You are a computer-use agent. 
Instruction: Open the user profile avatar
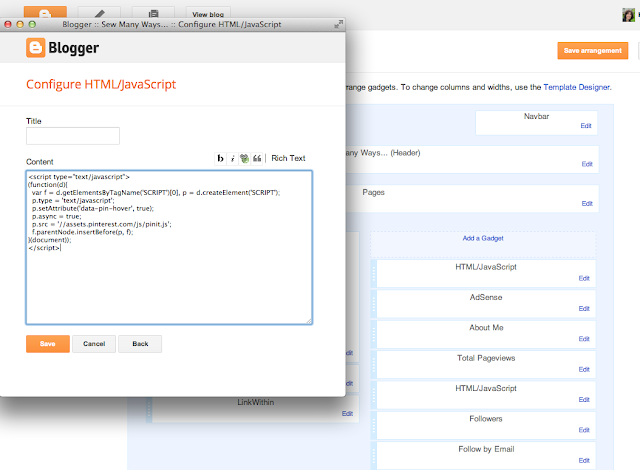(x=628, y=15)
